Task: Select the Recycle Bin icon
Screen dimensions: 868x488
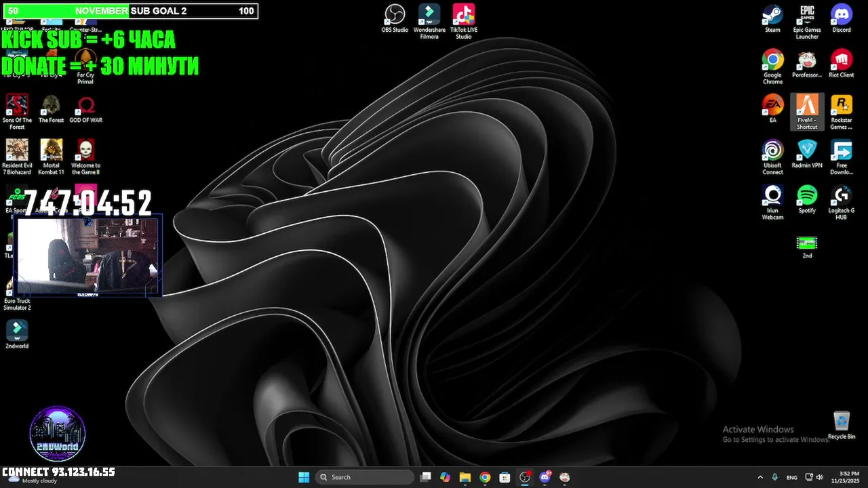Action: pos(842,425)
